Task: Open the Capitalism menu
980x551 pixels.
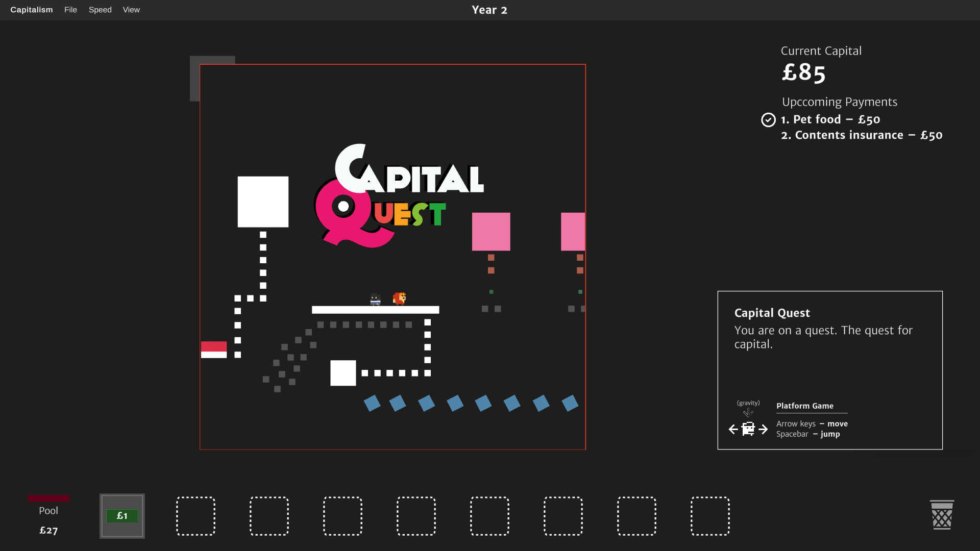Action: click(x=32, y=10)
